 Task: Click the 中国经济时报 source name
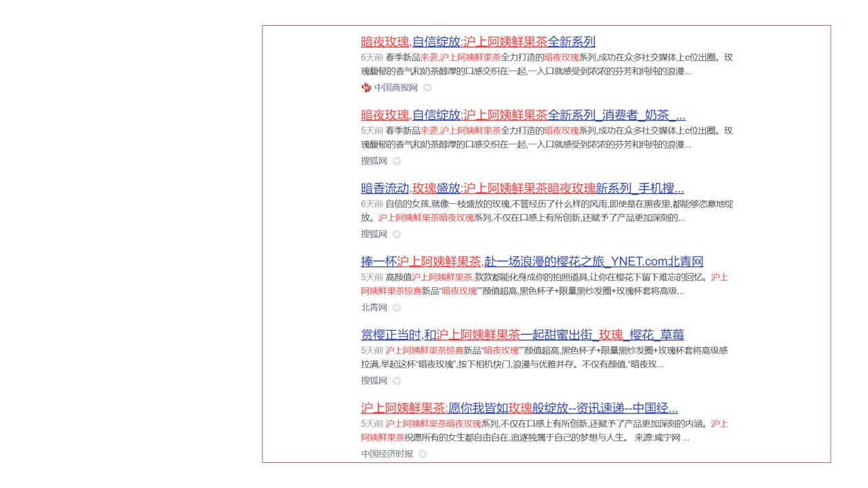[387, 454]
